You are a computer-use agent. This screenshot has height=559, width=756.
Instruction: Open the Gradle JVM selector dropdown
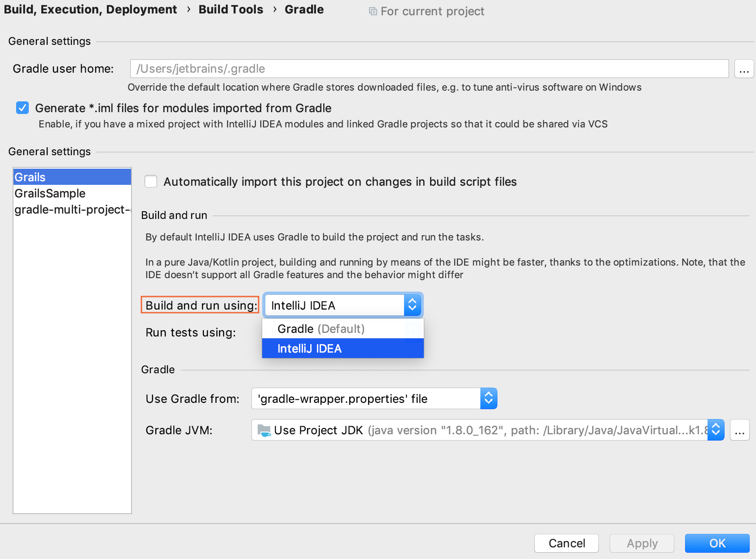coord(716,430)
